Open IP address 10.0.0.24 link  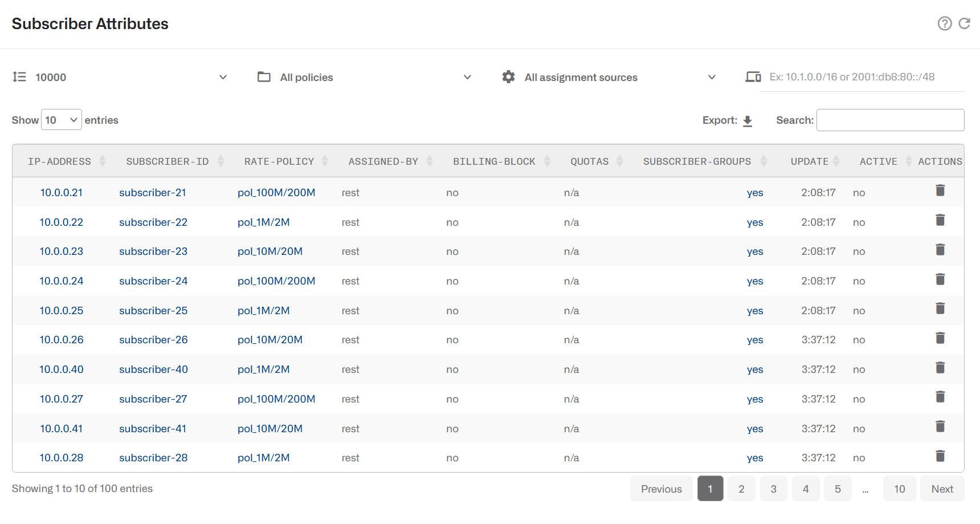tap(61, 281)
